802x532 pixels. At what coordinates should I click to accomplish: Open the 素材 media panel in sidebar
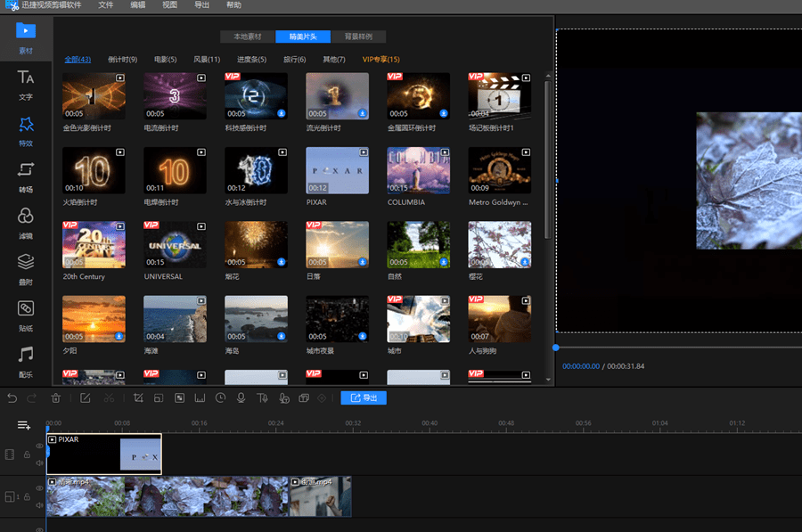pyautogui.click(x=26, y=38)
